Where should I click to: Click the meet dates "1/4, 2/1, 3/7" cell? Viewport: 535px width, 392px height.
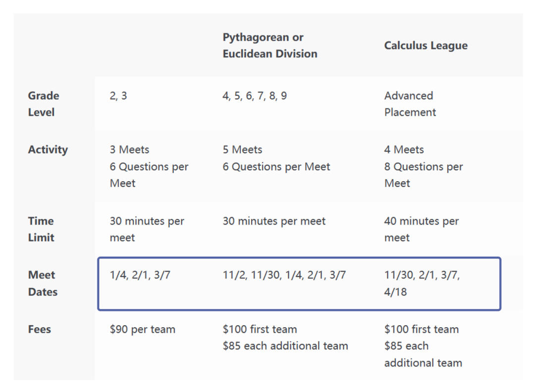pyautogui.click(x=140, y=275)
